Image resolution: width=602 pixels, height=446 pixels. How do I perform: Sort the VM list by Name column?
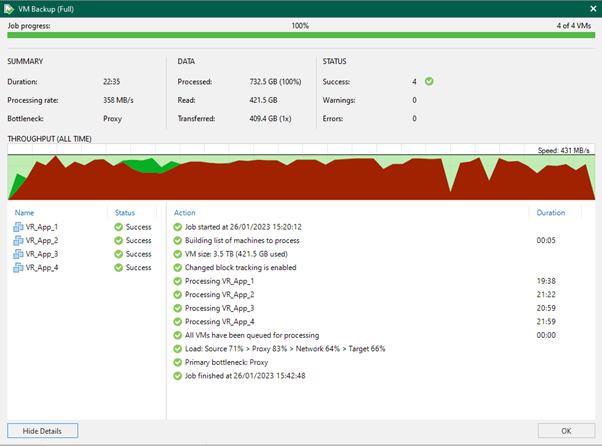(24, 213)
